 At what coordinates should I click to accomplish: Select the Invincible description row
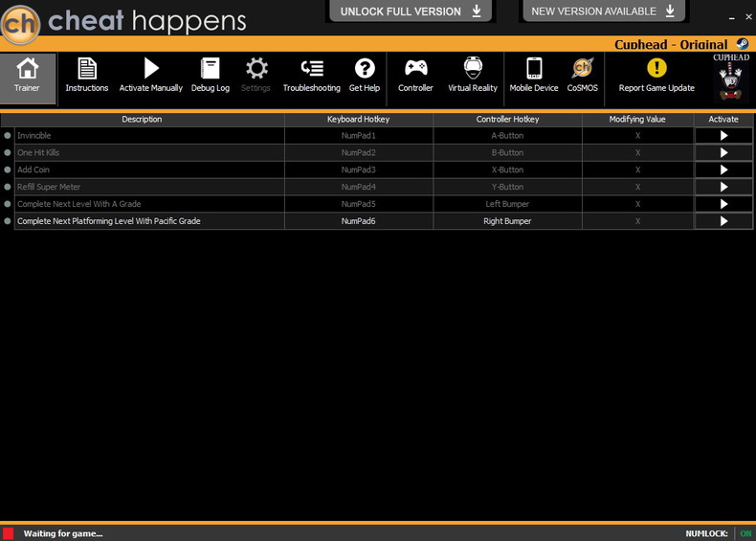point(149,136)
